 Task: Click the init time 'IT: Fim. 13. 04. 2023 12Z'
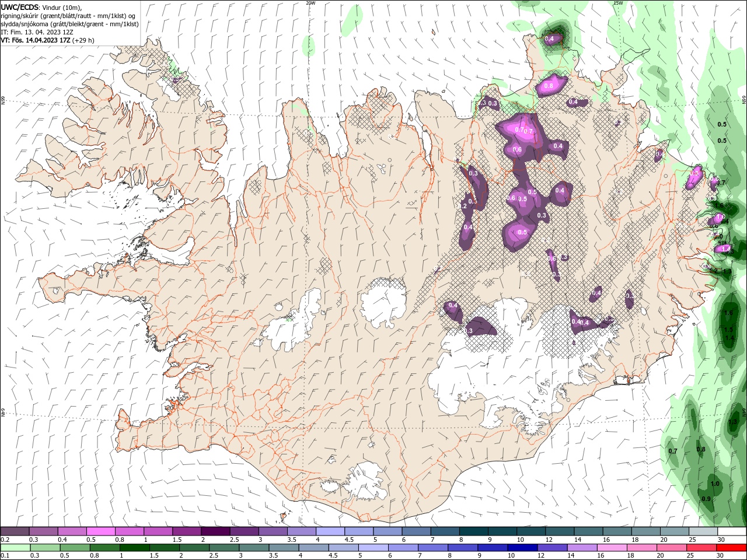[37, 32]
